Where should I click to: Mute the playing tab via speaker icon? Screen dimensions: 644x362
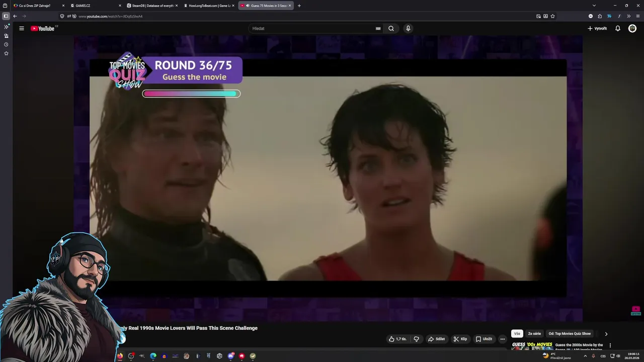click(248, 6)
